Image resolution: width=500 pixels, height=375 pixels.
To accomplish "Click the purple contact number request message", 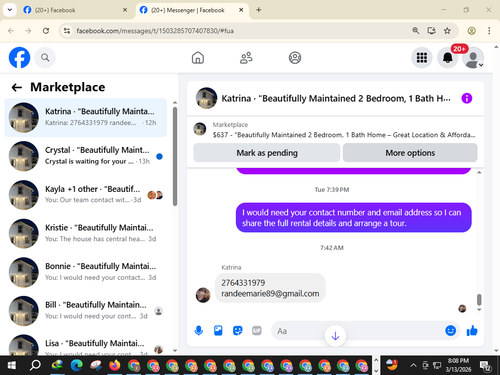I will point(354,218).
